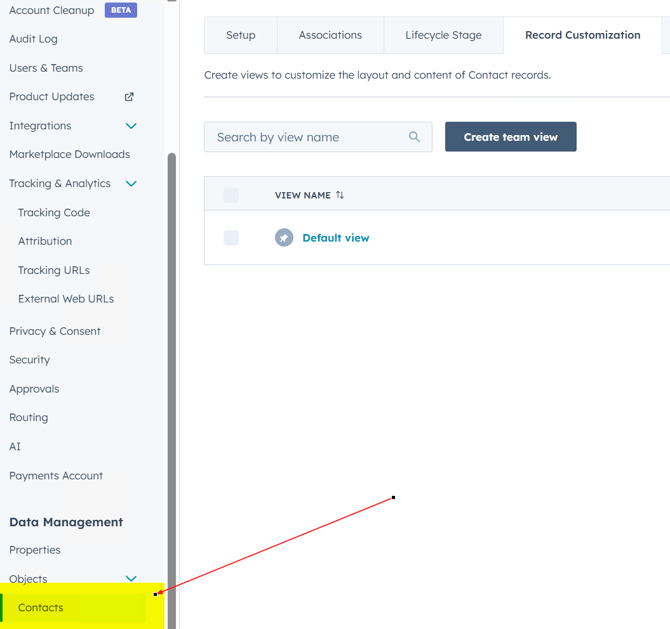Click the pin icon next to Default view

click(284, 238)
